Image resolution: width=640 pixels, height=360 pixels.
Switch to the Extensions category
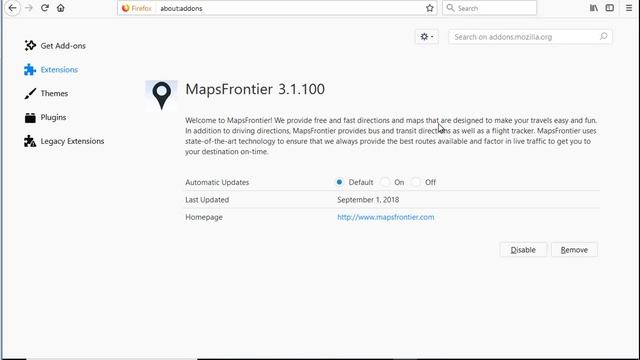[x=59, y=70]
